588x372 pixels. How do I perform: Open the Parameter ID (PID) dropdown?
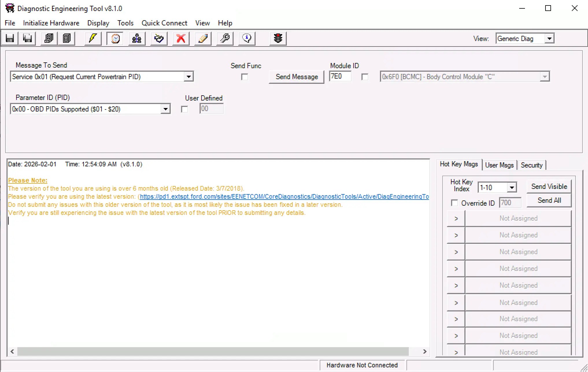[165, 109]
